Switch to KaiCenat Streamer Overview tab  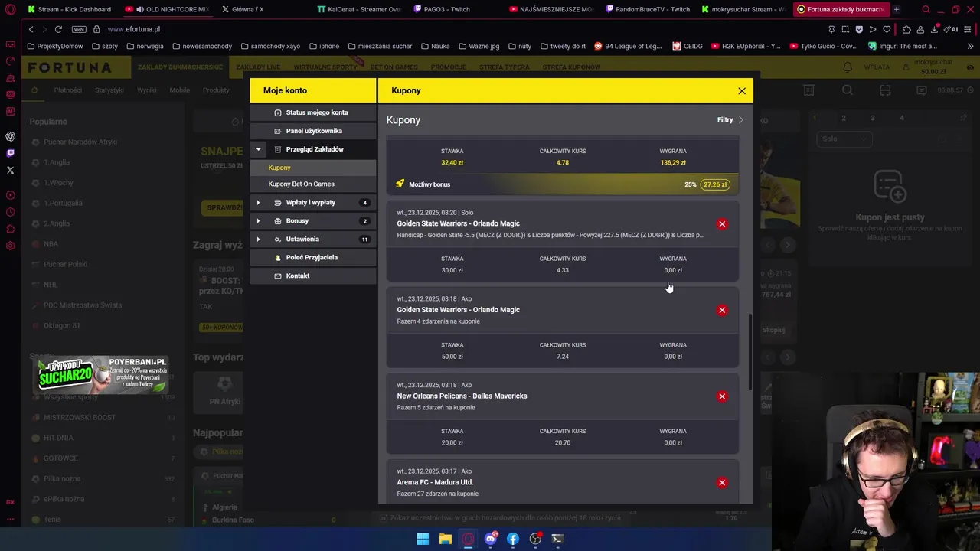pos(358,9)
